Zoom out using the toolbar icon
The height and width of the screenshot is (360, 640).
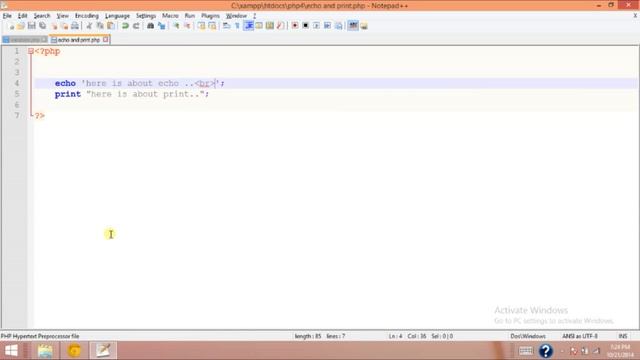click(187, 26)
